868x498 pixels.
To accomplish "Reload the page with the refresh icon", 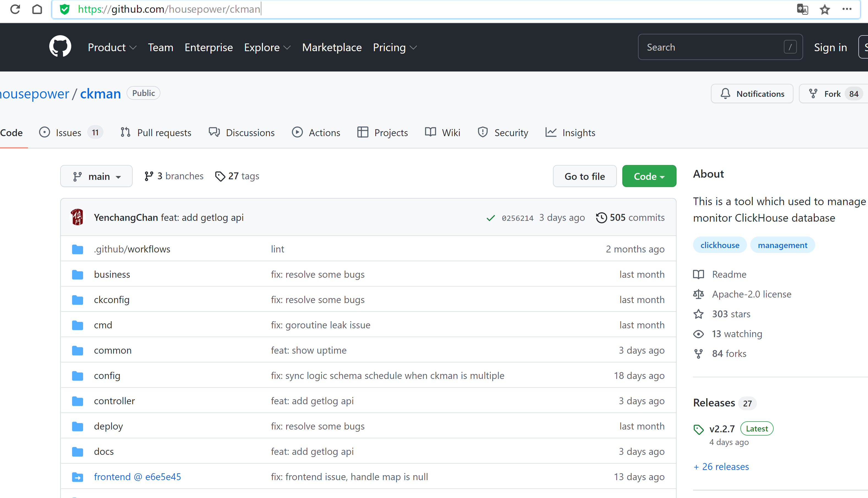I will point(15,9).
